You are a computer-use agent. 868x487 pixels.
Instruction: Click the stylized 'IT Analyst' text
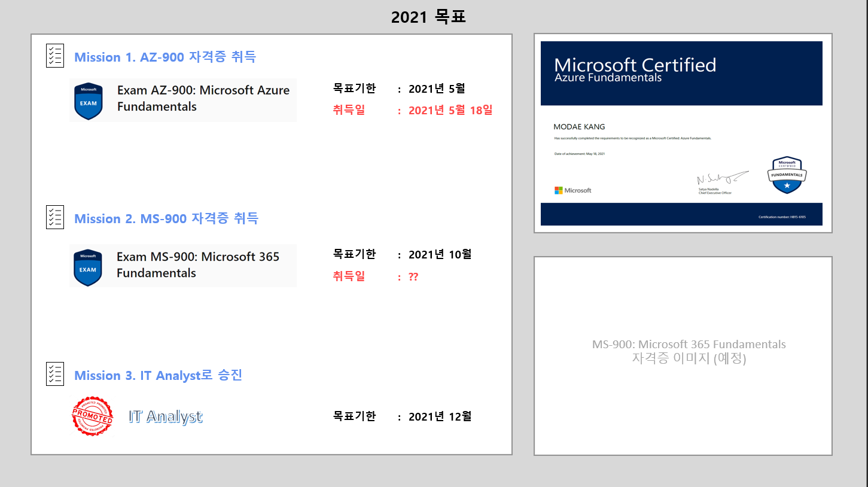(x=166, y=416)
